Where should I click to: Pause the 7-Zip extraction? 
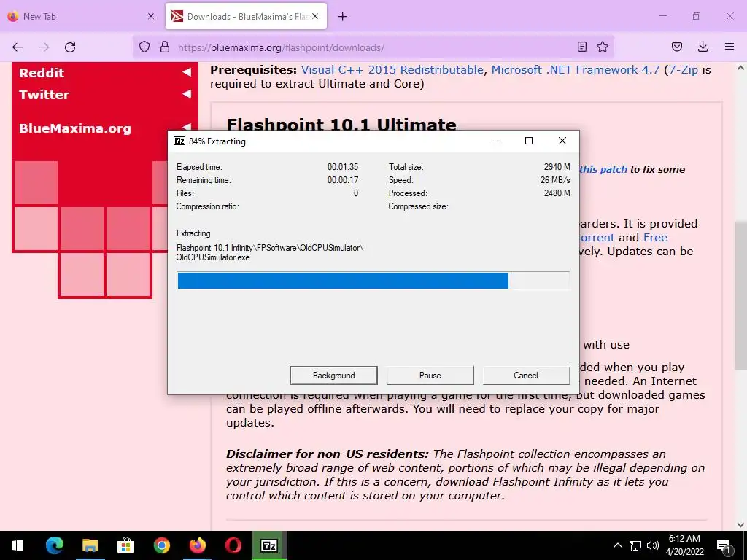click(430, 376)
